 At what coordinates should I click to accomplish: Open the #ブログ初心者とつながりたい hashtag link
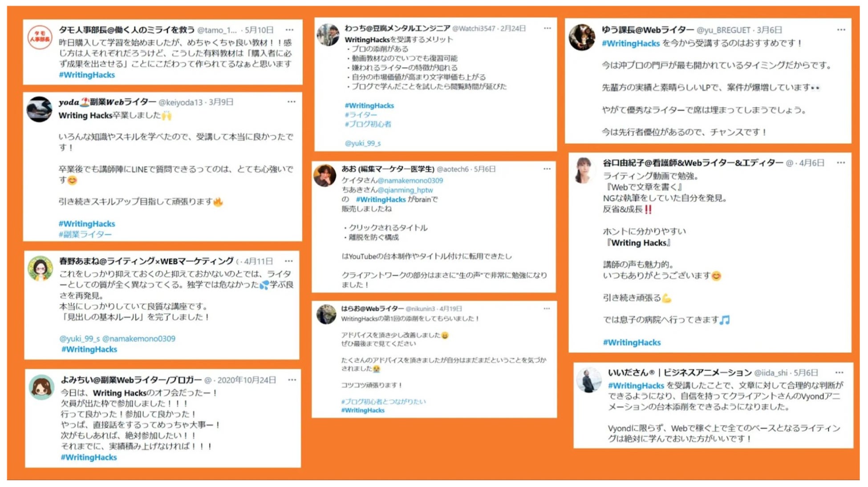383,402
